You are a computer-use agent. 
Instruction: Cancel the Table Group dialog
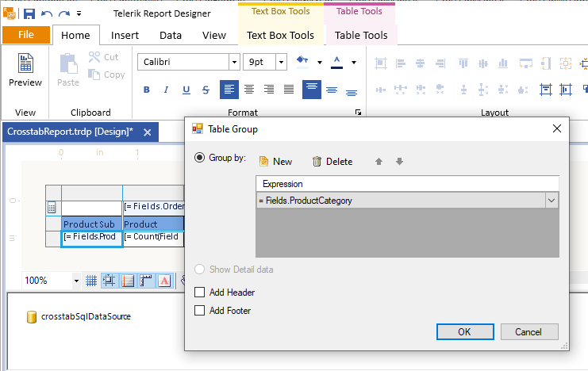pos(529,332)
